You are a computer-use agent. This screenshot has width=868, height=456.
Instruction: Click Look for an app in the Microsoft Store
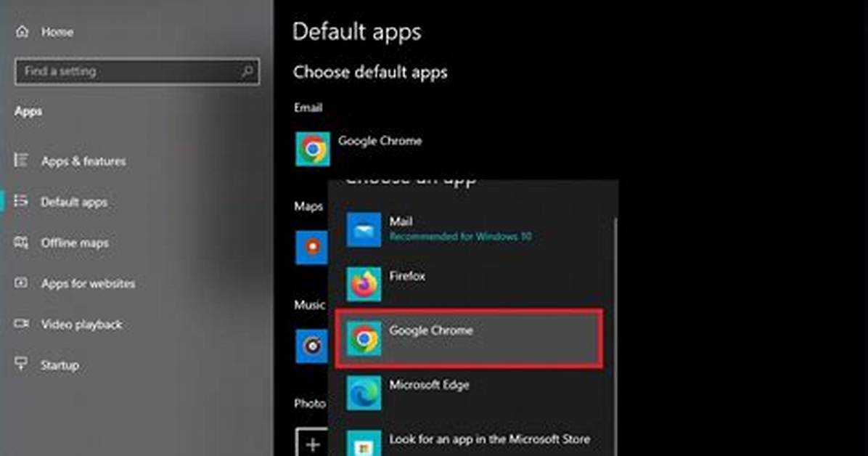click(490, 439)
